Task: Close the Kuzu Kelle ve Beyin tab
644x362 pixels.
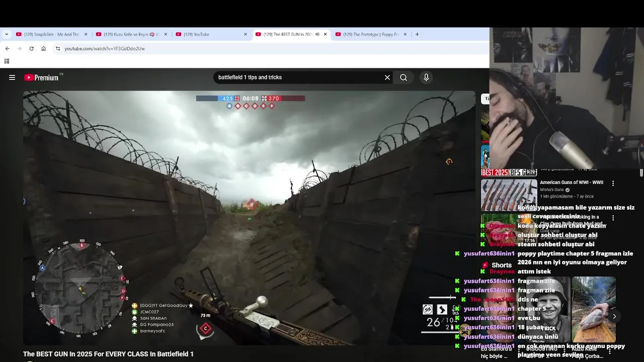Action: [166, 34]
